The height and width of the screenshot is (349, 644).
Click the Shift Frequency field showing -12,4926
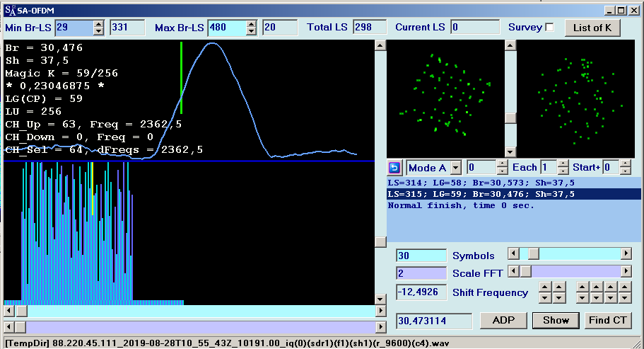pyautogui.click(x=421, y=292)
